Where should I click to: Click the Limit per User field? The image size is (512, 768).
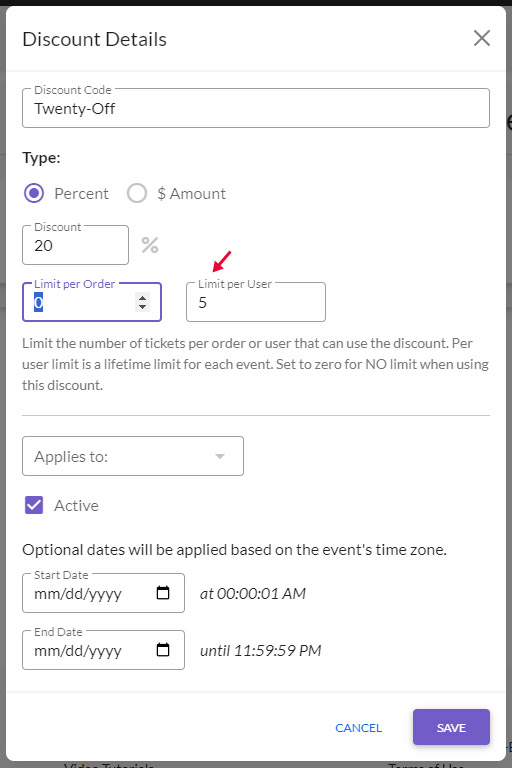pos(256,302)
